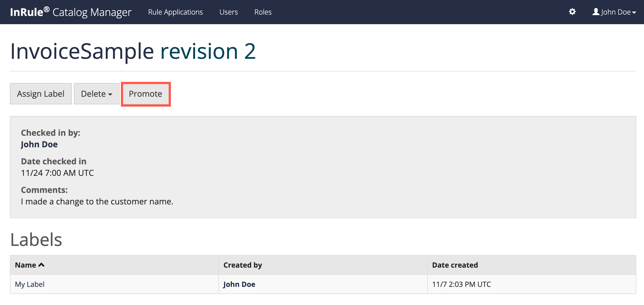Navigate to the Roles page
Image resolution: width=644 pixels, height=305 pixels.
click(263, 12)
